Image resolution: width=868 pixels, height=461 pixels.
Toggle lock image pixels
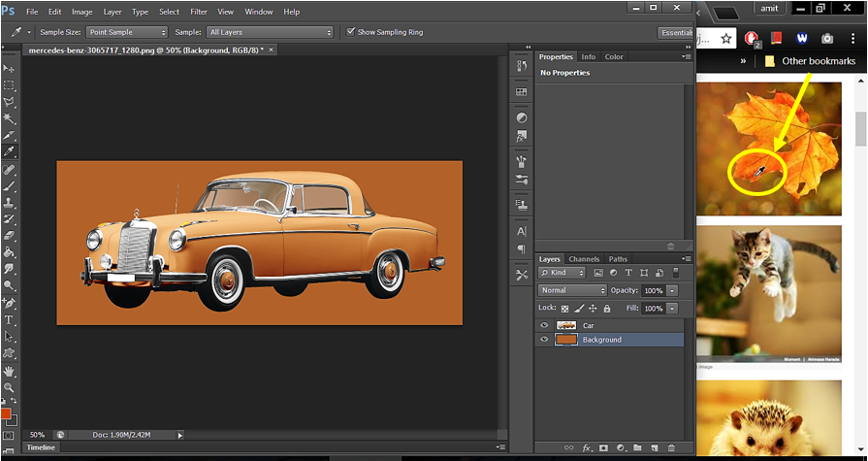[579, 309]
